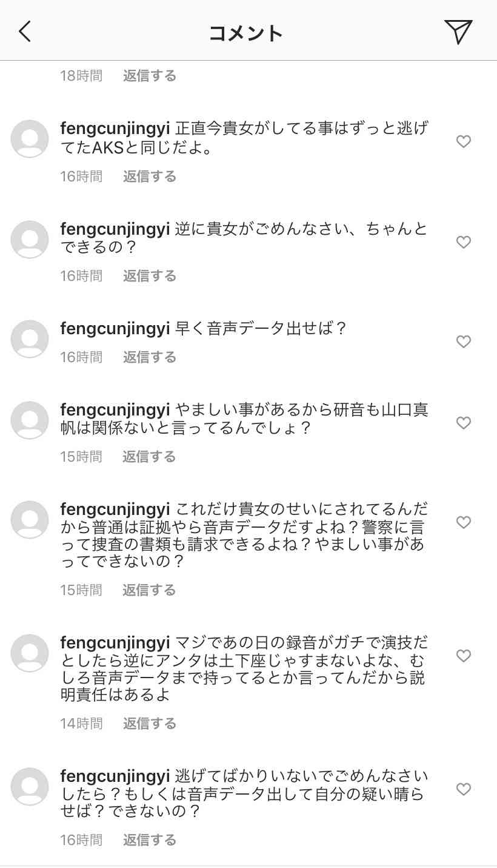Heart the comment mentioning 山口真帆
The height and width of the screenshot is (868, 497).
tap(464, 423)
